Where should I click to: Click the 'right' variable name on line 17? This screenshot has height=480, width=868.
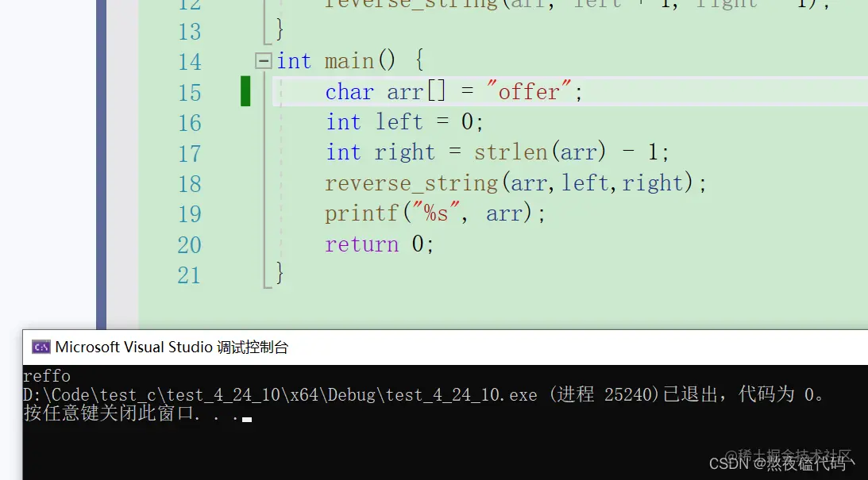click(405, 152)
